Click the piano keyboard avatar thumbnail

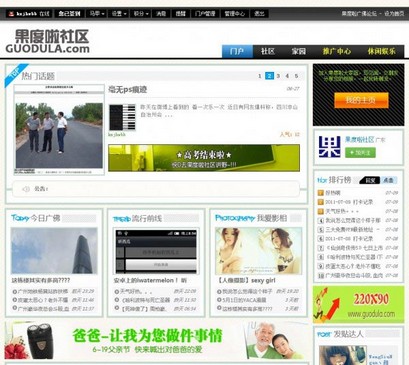pyautogui.click(x=122, y=118)
